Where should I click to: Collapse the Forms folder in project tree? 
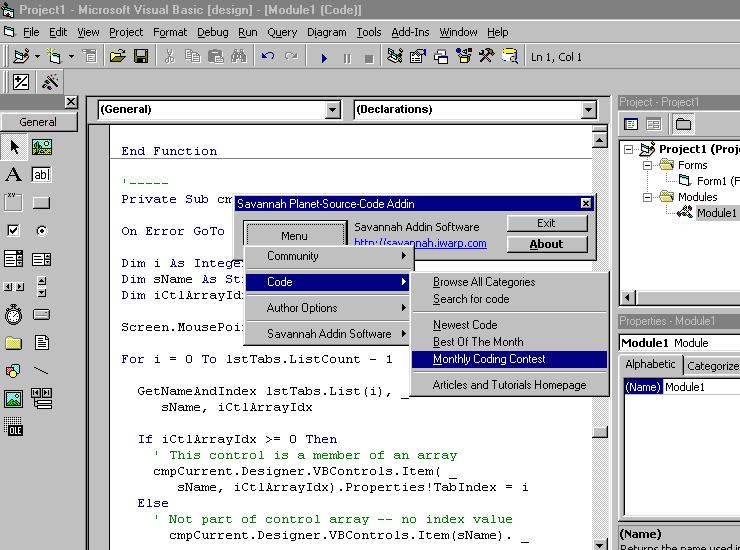point(648,165)
